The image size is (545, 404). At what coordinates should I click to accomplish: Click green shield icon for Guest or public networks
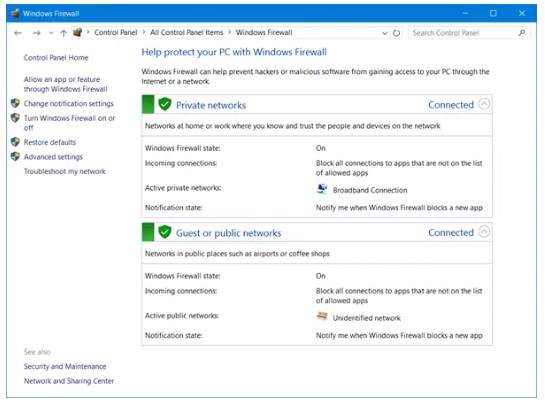click(x=165, y=232)
